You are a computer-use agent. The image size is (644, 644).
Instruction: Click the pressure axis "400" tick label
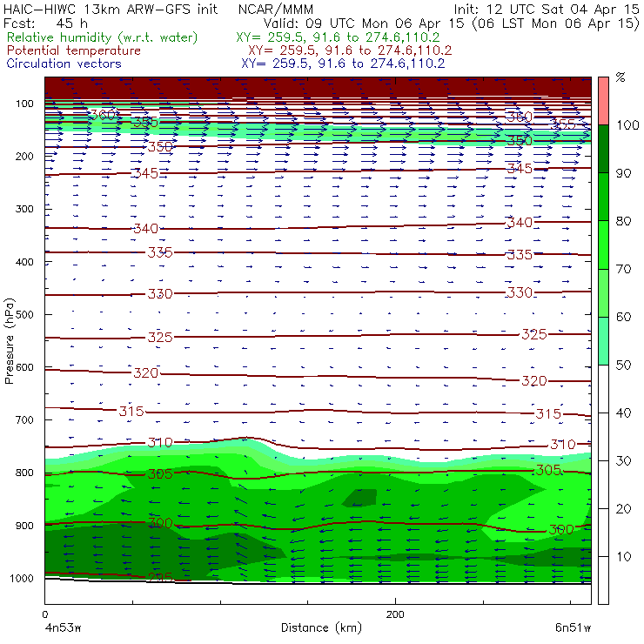click(x=24, y=262)
